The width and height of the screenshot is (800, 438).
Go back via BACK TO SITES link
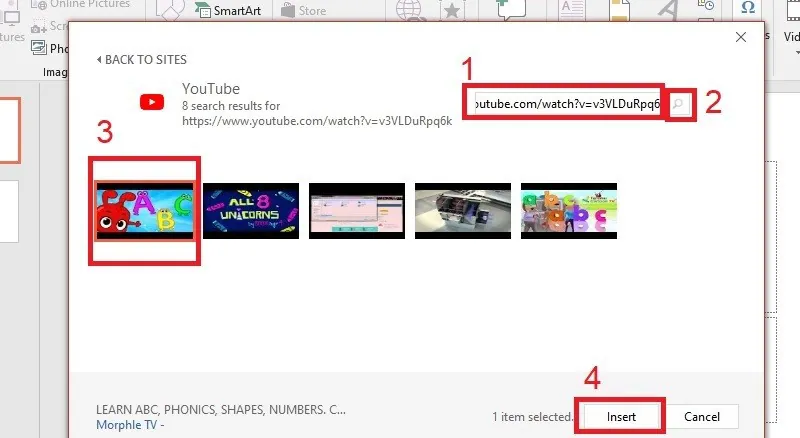tap(142, 60)
